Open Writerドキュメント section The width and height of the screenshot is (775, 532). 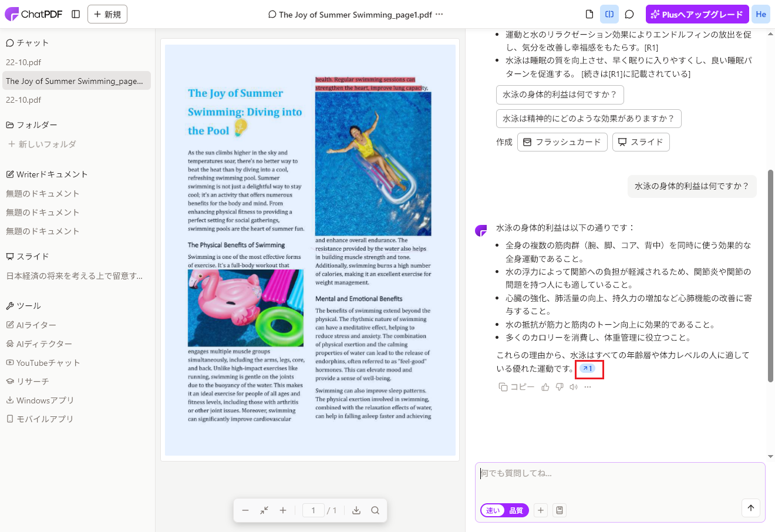tap(47, 174)
